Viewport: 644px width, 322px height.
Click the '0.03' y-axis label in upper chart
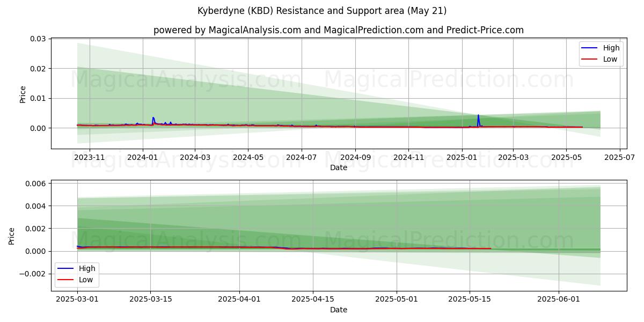(x=39, y=39)
